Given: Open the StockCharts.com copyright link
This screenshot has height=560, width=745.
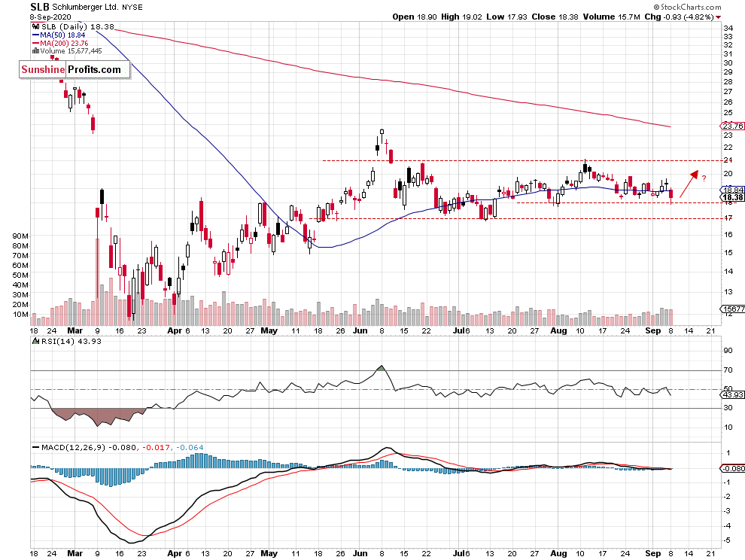Looking at the screenshot, I should point(687,7).
